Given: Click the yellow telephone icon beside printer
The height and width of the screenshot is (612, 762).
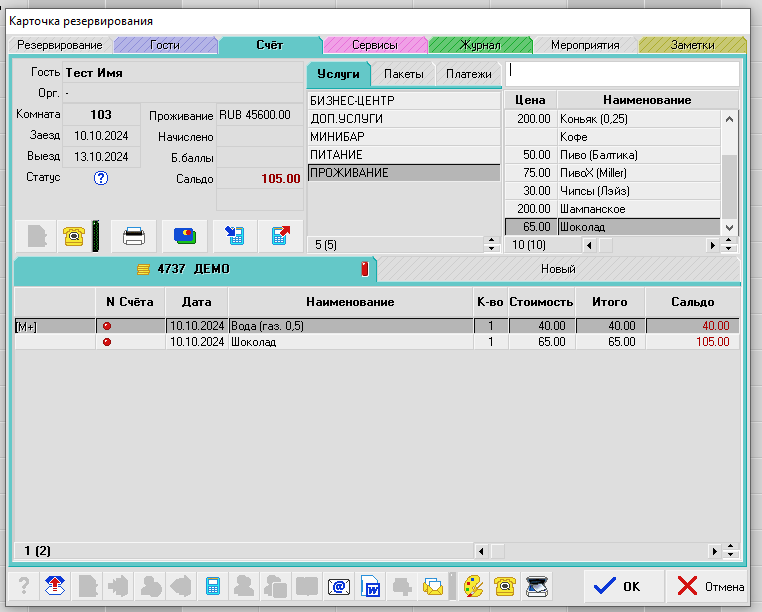Looking at the screenshot, I should coord(73,236).
